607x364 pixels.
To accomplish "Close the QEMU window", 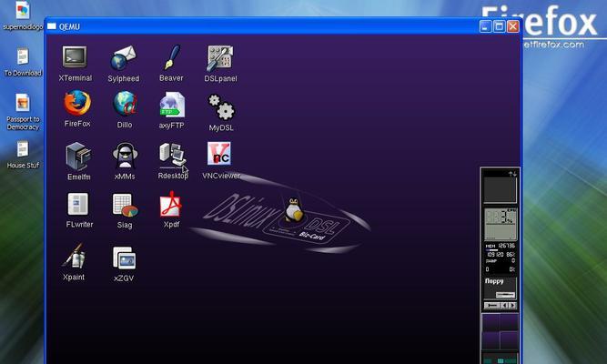I will click(x=513, y=26).
